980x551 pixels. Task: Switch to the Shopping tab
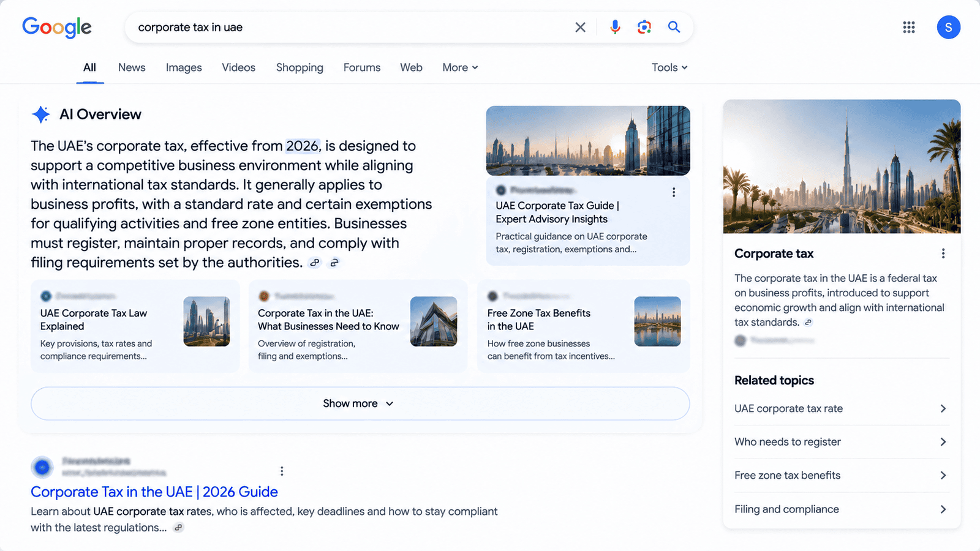tap(300, 67)
